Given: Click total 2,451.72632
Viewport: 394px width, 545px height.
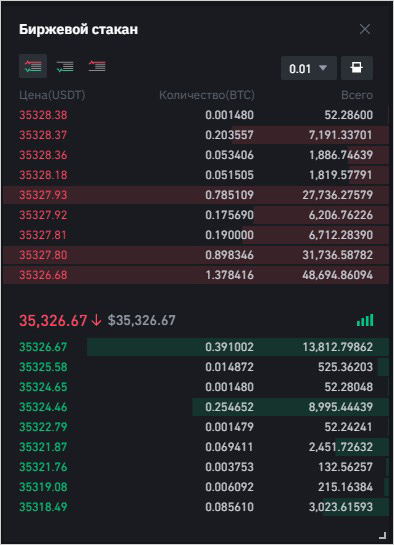Looking at the screenshot, I should click(340, 447).
